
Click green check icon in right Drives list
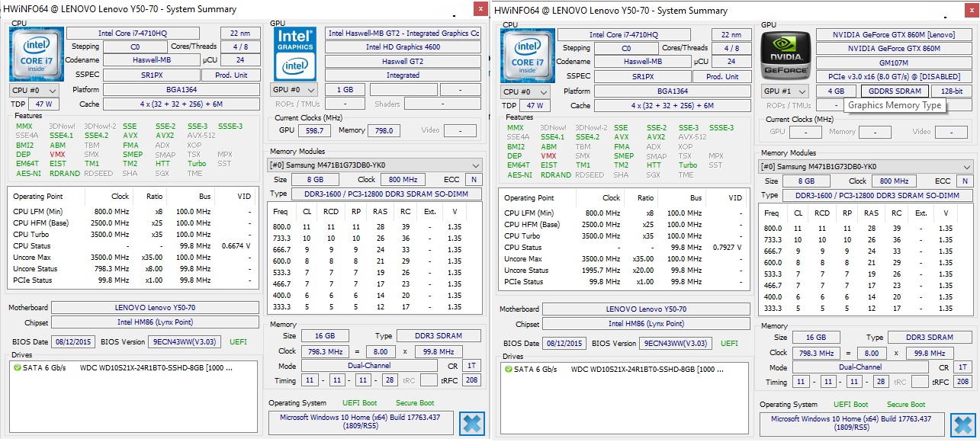(x=508, y=369)
